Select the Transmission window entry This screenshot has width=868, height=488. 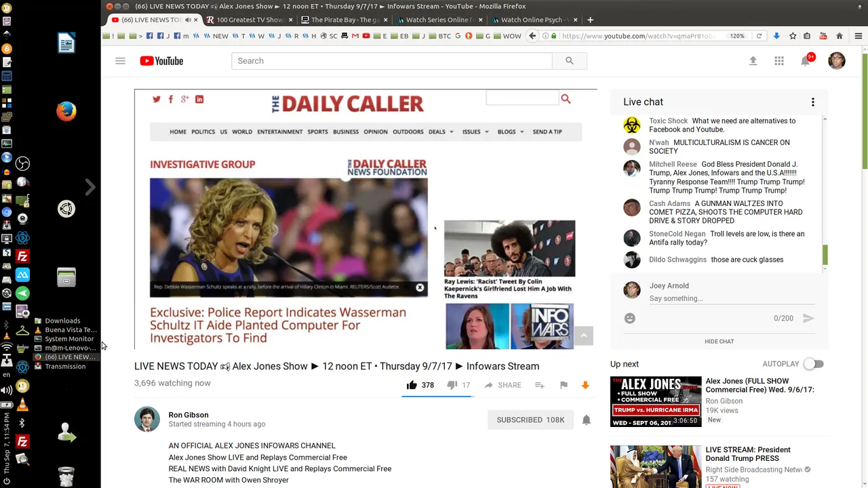(x=65, y=366)
